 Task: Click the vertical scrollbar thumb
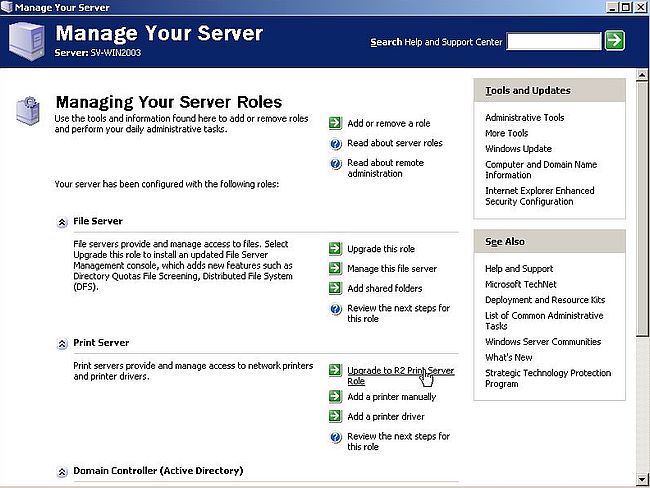tap(642, 209)
